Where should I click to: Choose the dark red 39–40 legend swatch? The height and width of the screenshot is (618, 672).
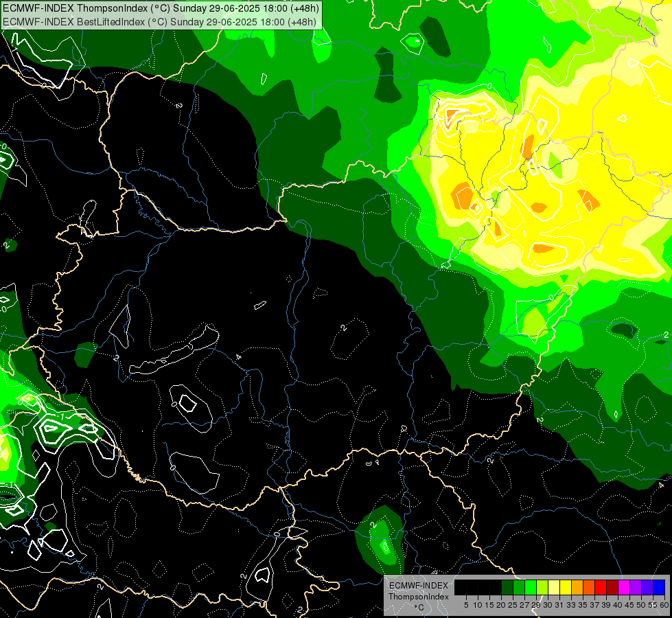612,587
